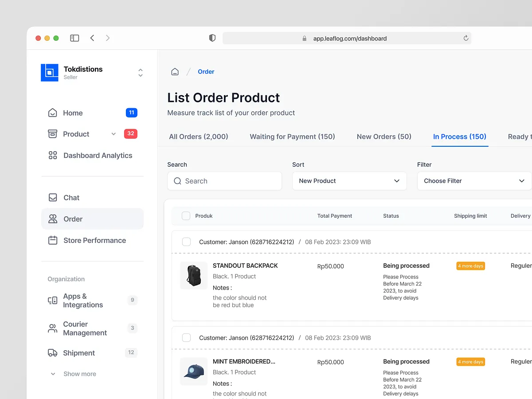Click the Order breadcrumb link
The width and height of the screenshot is (532, 399).
pos(206,71)
